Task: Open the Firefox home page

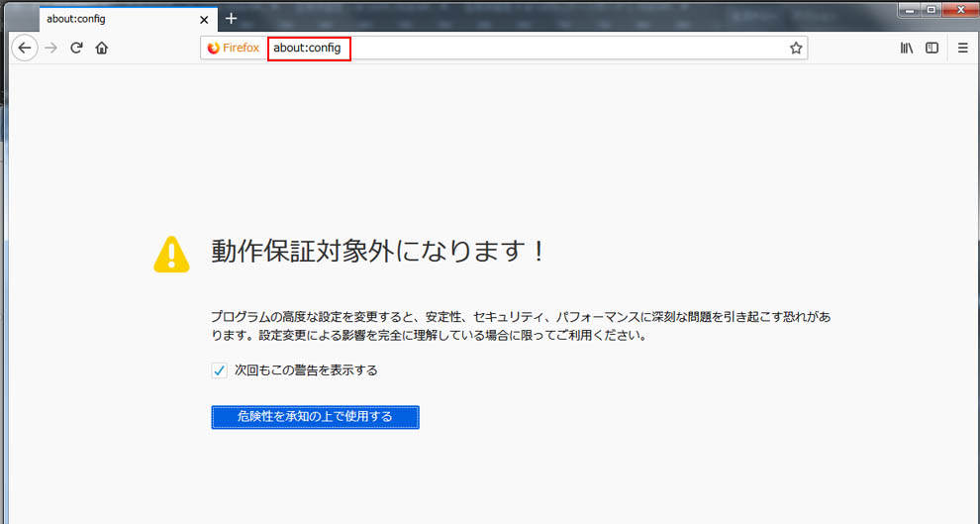Action: pyautogui.click(x=101, y=48)
